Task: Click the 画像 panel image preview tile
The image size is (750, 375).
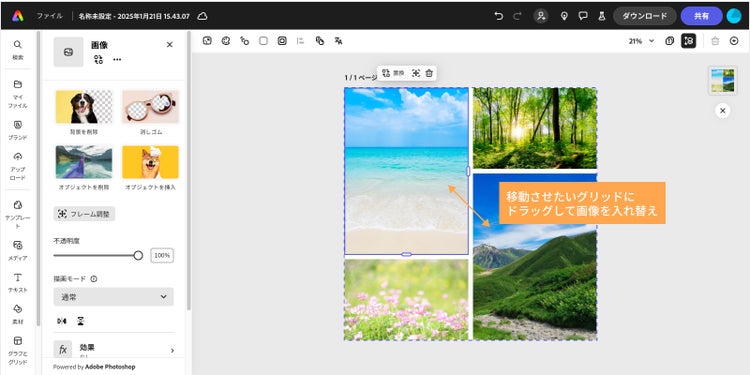Action: [68, 52]
